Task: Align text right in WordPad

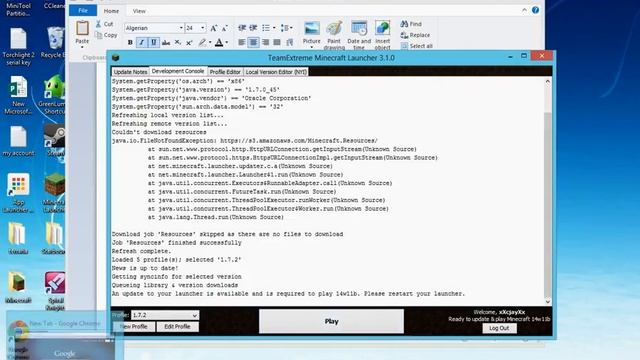Action: pos(265,42)
